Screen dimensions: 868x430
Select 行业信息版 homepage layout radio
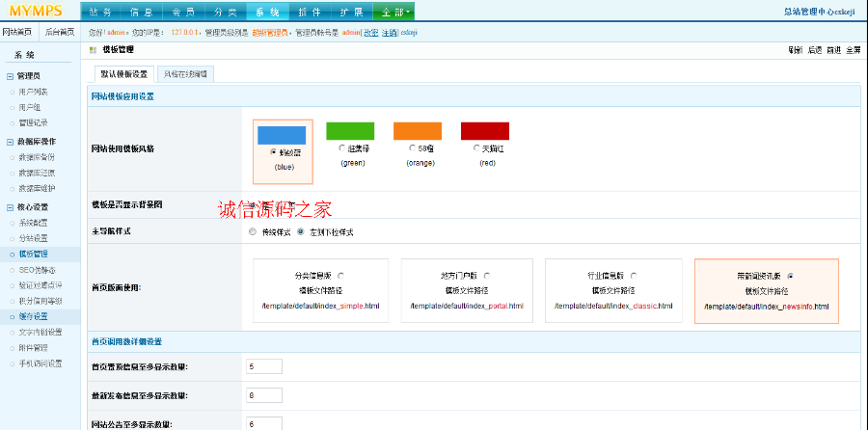[x=634, y=276]
